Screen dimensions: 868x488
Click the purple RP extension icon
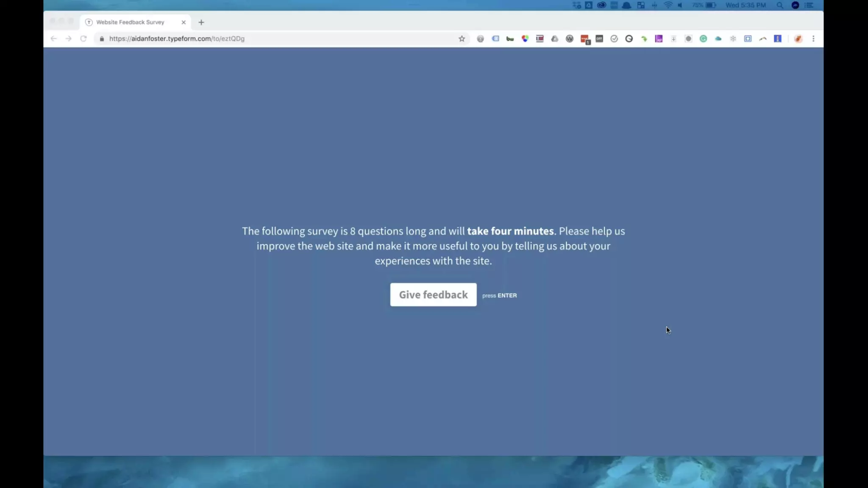coord(659,39)
